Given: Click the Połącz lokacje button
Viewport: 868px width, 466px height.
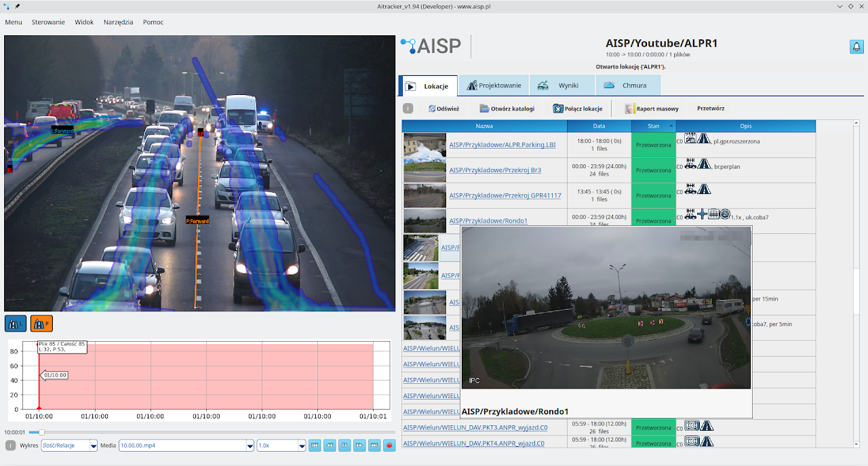Looking at the screenshot, I should click(578, 109).
